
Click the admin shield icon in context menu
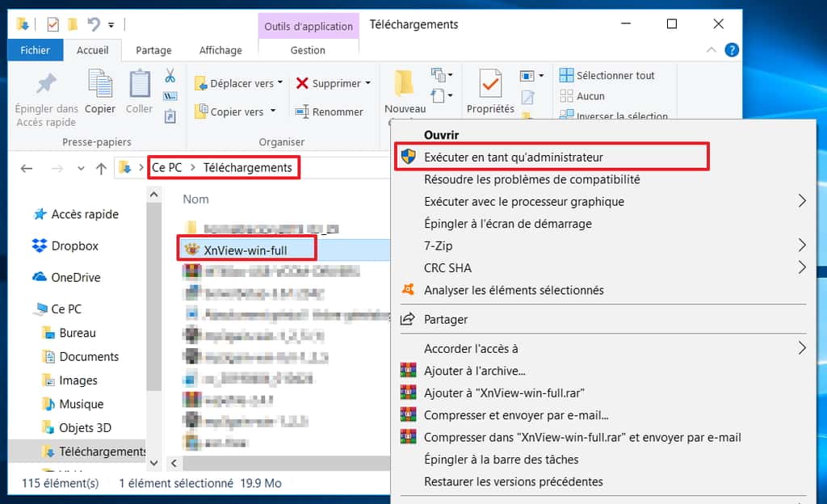click(x=408, y=157)
